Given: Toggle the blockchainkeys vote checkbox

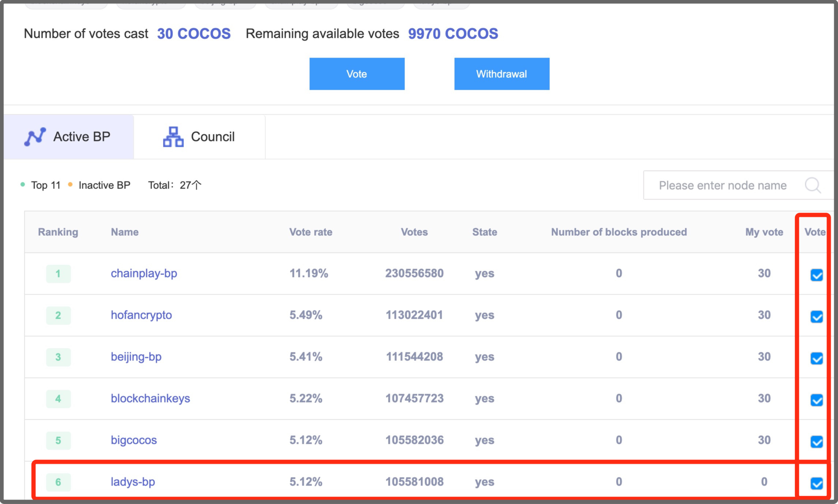Looking at the screenshot, I should click(816, 400).
